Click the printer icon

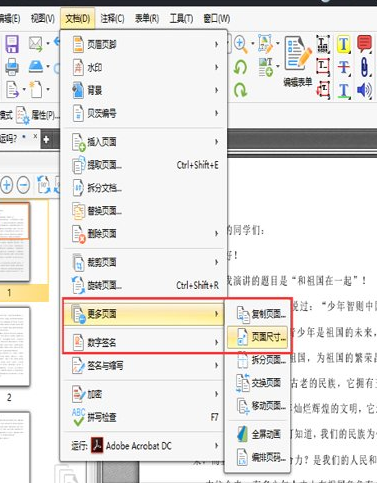pos(12,67)
